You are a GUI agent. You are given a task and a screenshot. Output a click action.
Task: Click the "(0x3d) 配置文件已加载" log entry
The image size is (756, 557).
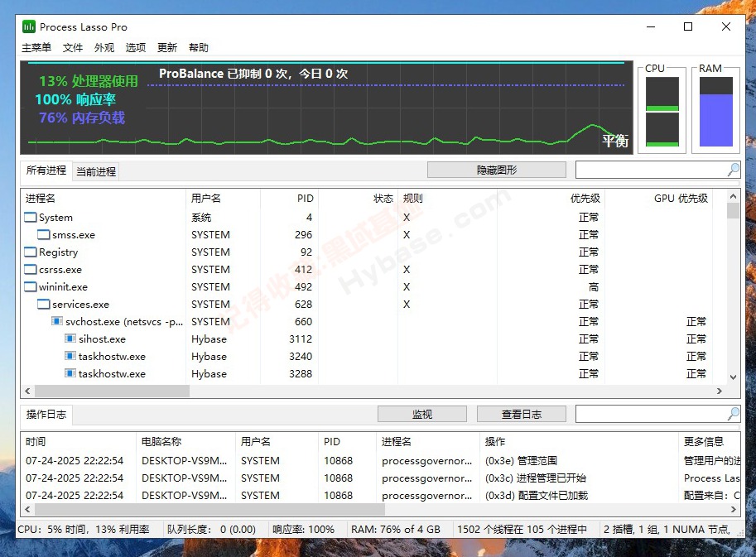[x=536, y=495]
